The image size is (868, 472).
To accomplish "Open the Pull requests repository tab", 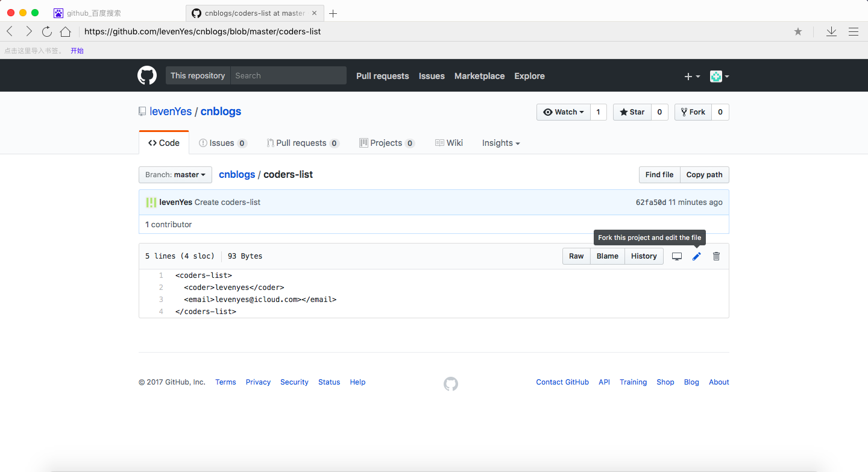I will pyautogui.click(x=303, y=143).
